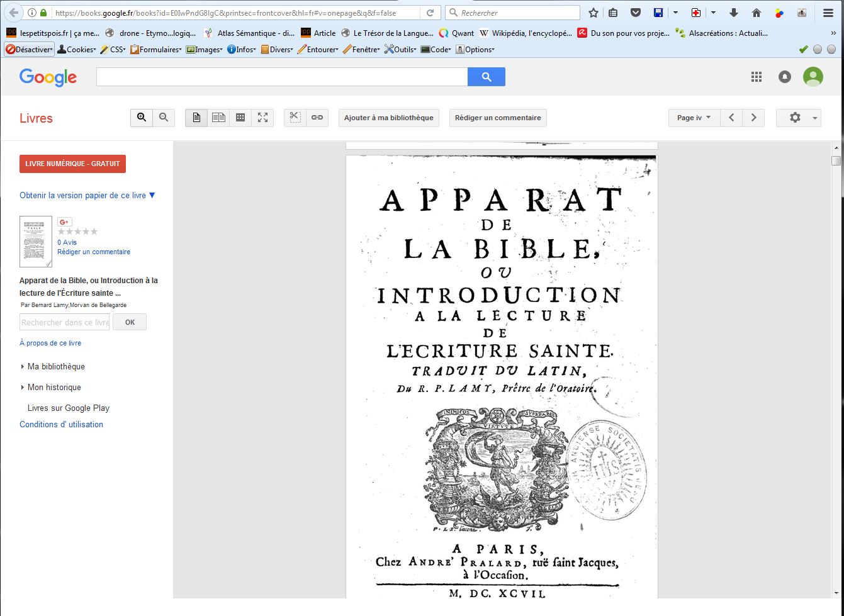The width and height of the screenshot is (844, 616).
Task: Click the zoom out magnifier icon
Action: (164, 118)
